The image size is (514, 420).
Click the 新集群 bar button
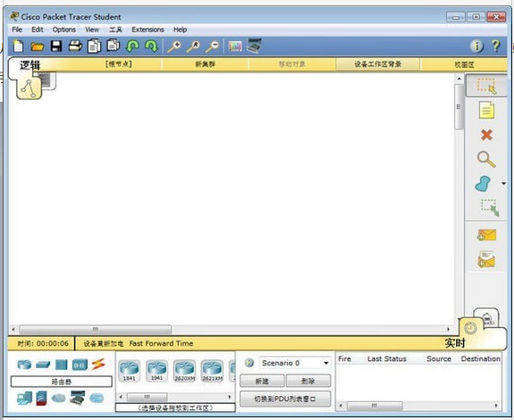tap(206, 64)
